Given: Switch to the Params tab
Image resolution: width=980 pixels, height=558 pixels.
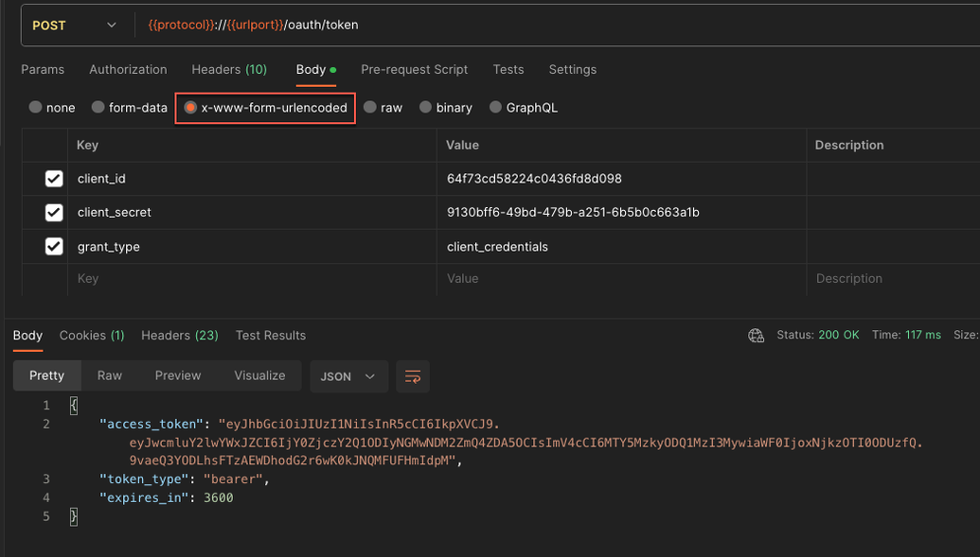Looking at the screenshot, I should click(x=42, y=69).
